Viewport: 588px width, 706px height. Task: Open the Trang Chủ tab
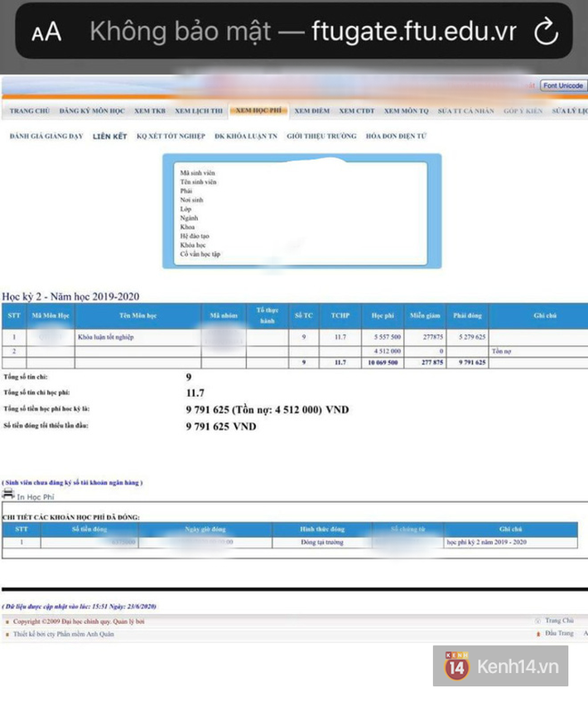(29, 110)
